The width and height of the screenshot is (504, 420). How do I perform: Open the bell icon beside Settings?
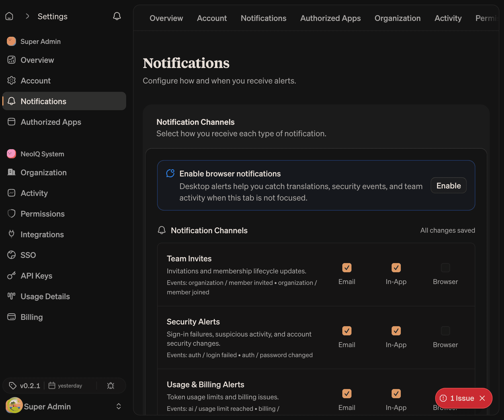click(117, 16)
